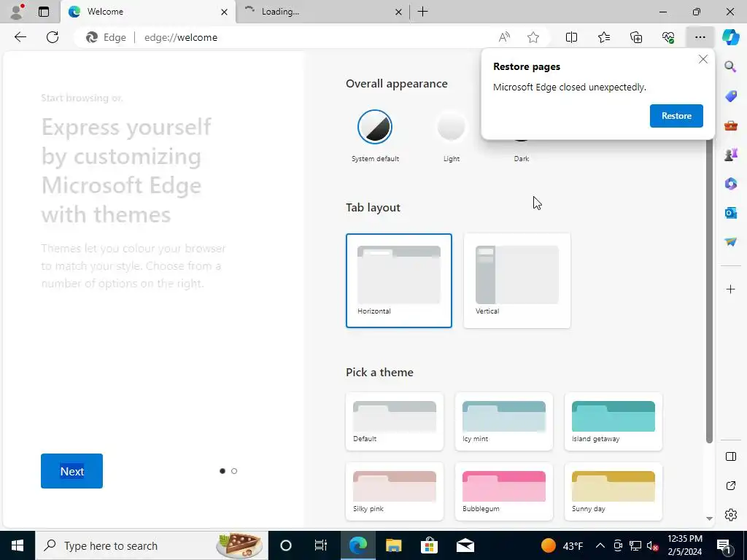Select first onboarding page dot
The width and height of the screenshot is (747, 560).
tap(222, 471)
